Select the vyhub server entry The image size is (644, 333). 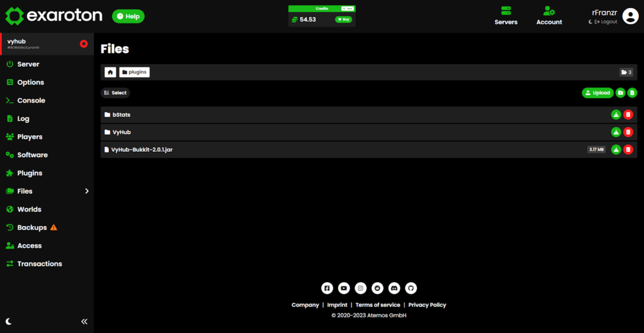pyautogui.click(x=47, y=44)
